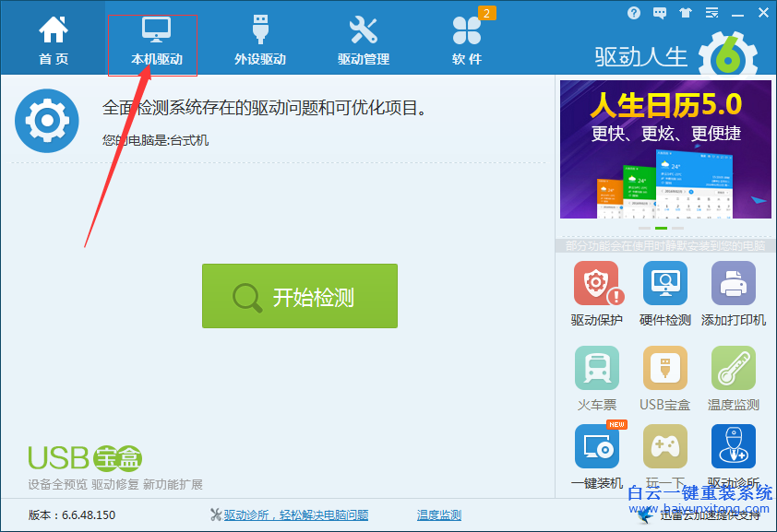Click the help question mark icon
The width and height of the screenshot is (777, 532).
point(634,13)
